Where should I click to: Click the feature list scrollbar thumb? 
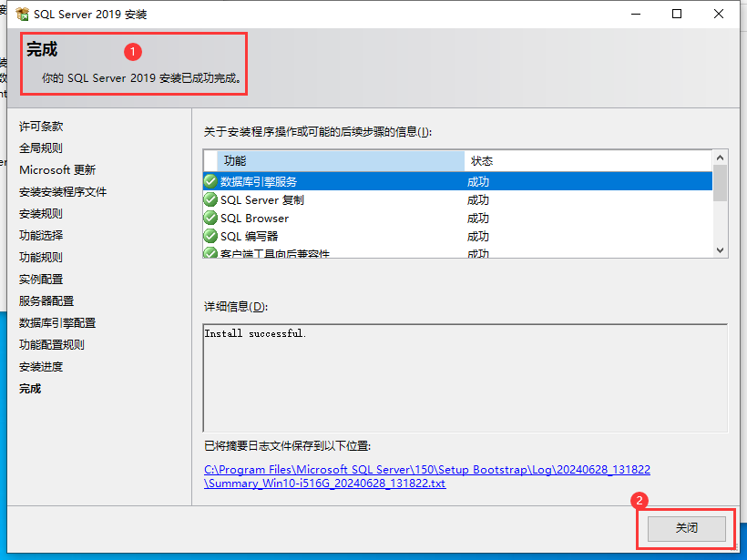tap(720, 183)
